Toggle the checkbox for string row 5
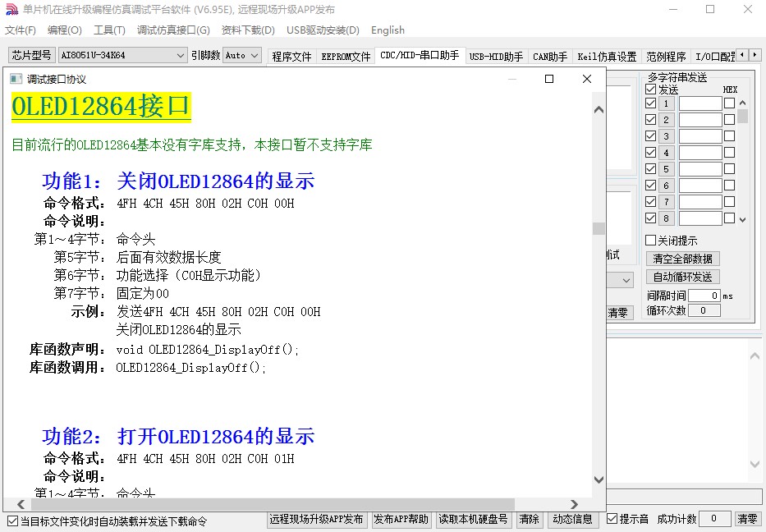The width and height of the screenshot is (766, 532). (650, 168)
